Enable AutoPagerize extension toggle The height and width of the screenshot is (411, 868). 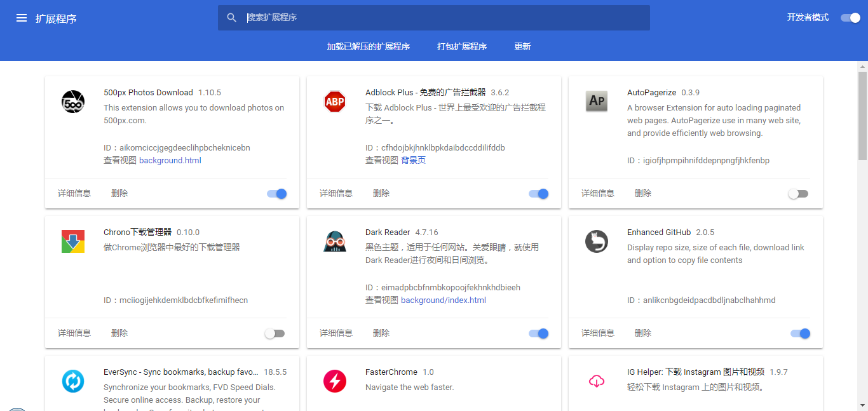pos(798,194)
